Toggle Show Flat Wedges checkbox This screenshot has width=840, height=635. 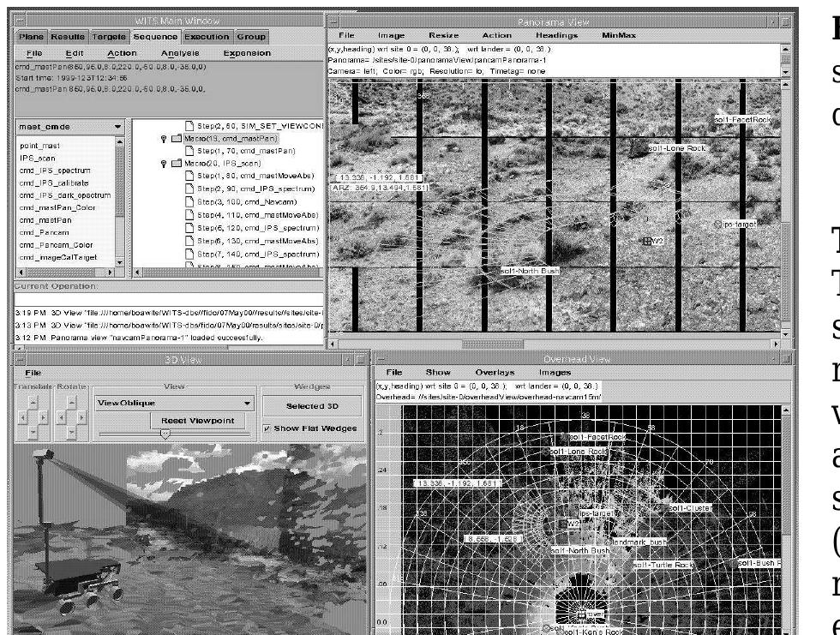pos(267,428)
